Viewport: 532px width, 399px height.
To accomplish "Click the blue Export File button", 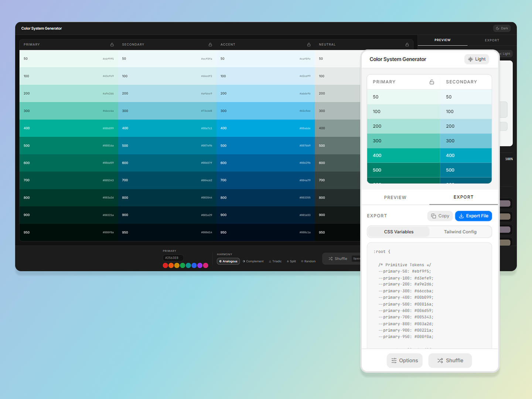I will (x=474, y=216).
